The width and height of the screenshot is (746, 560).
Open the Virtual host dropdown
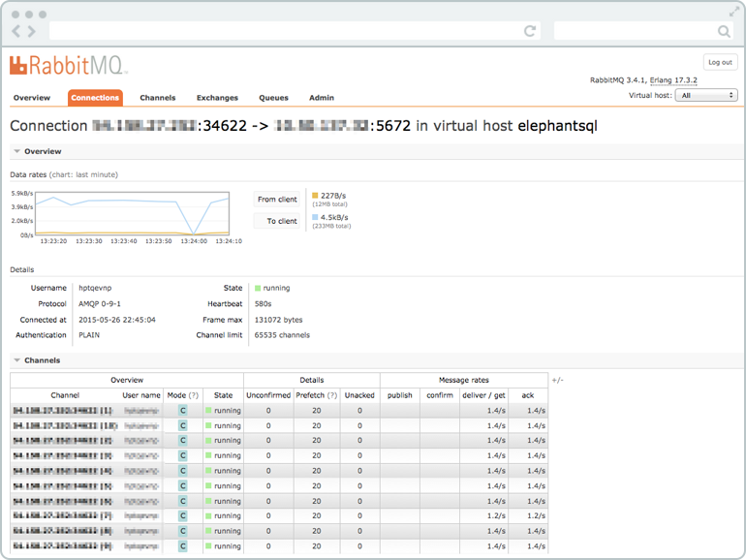click(x=706, y=96)
